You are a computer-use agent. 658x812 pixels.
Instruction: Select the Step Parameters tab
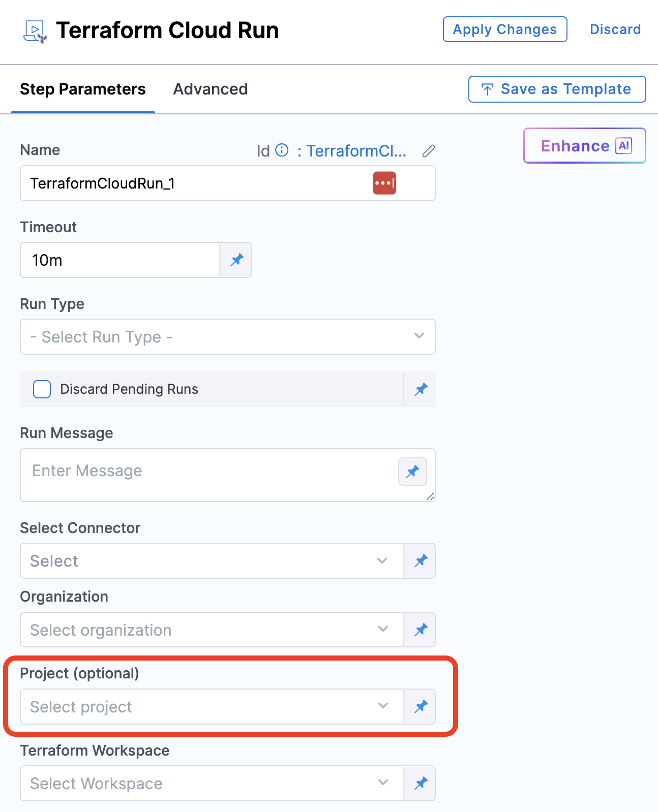[83, 89]
